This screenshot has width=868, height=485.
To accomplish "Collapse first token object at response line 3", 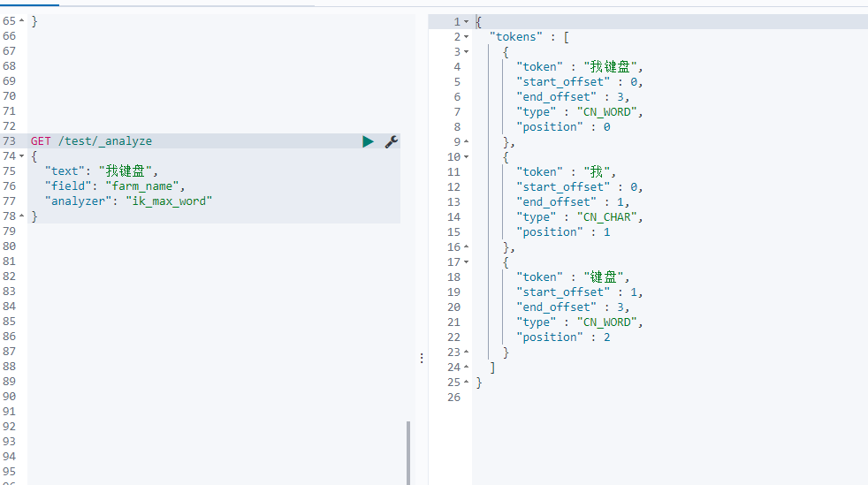I will point(466,51).
